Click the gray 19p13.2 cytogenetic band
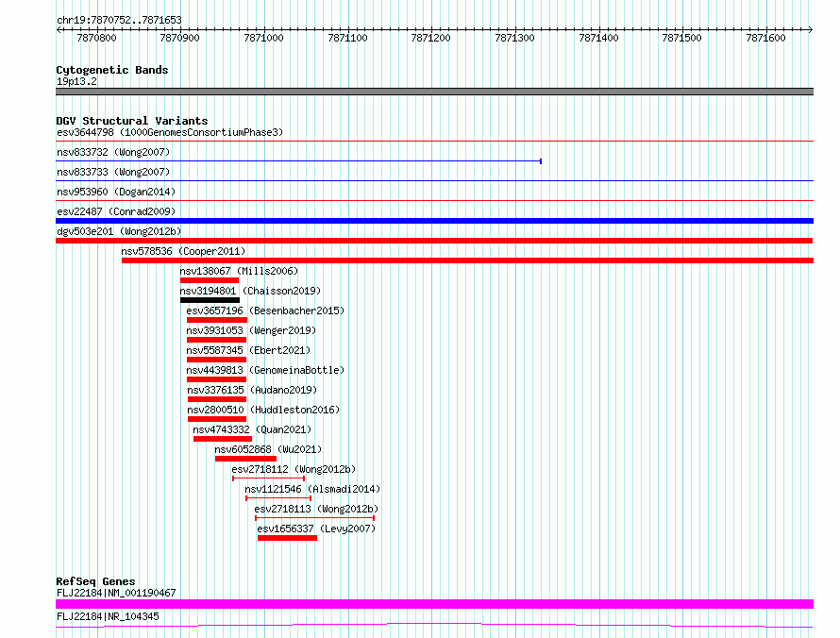The height and width of the screenshot is (638, 840). (x=434, y=92)
